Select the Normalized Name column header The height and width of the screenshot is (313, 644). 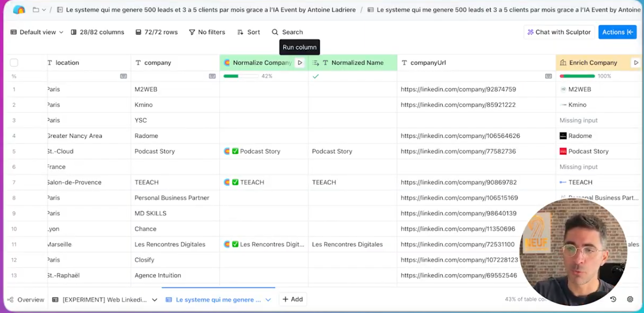tap(353, 62)
